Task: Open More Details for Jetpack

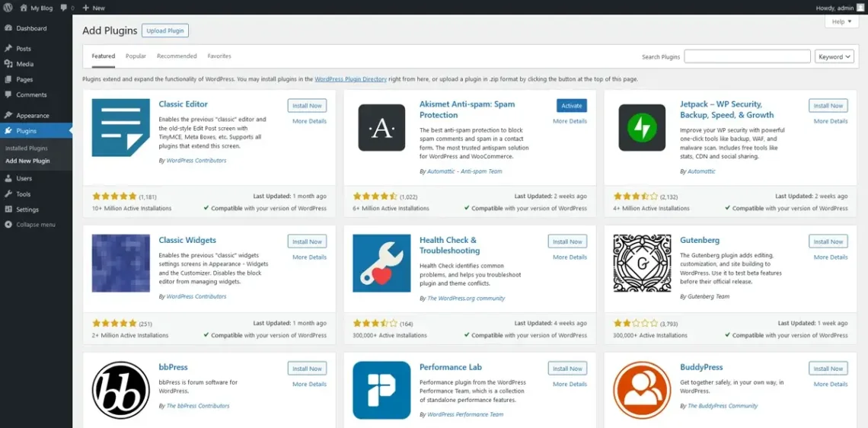Action: pyautogui.click(x=831, y=121)
